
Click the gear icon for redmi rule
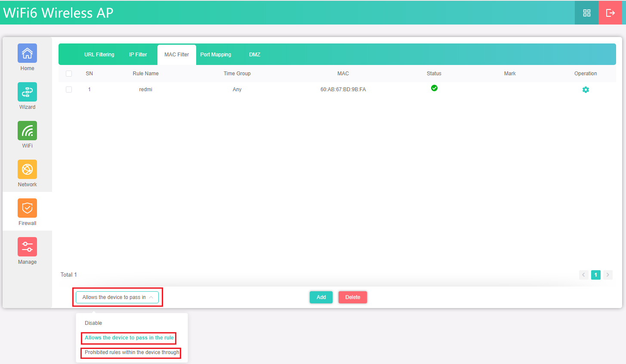tap(585, 90)
